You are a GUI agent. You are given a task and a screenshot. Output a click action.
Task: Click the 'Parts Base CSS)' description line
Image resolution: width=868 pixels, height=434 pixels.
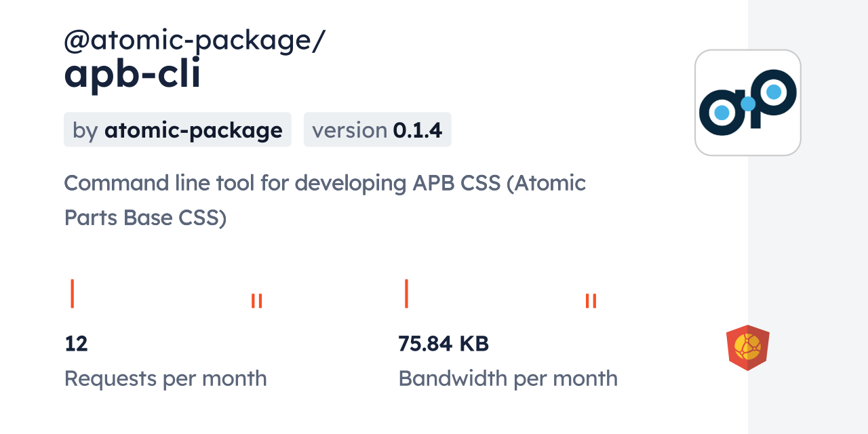(x=145, y=218)
